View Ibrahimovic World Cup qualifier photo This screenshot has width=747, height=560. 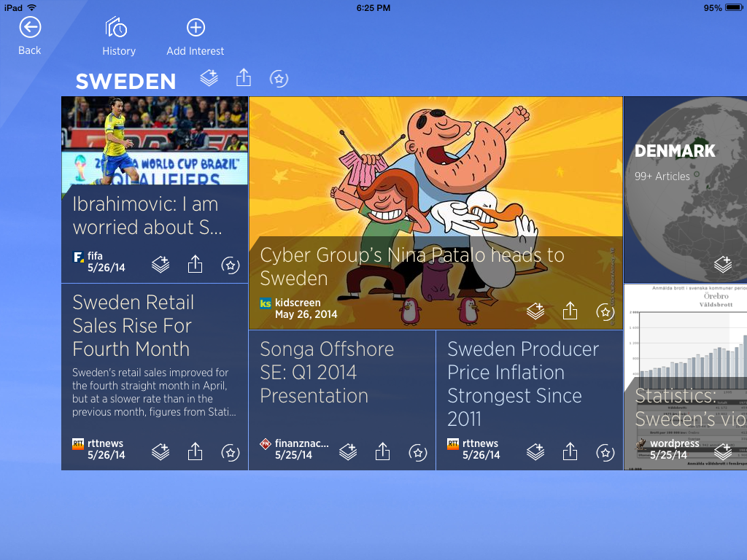(x=155, y=141)
